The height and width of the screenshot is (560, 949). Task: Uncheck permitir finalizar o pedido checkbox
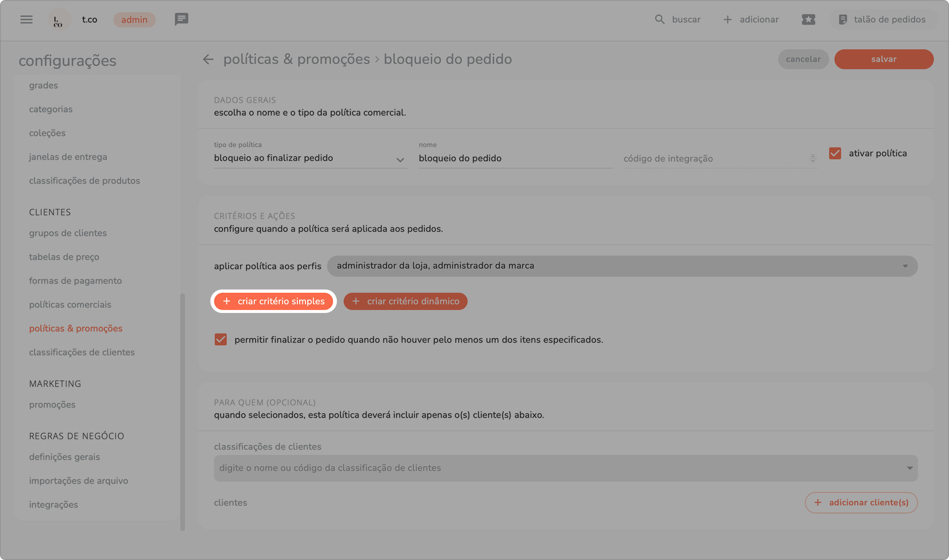[221, 340]
